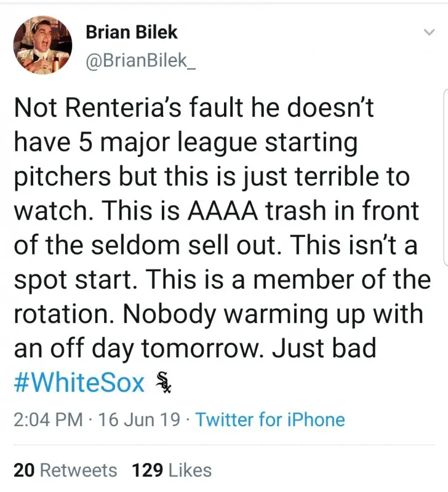Open Brian Bilek's profile avatar
This screenshot has width=448, height=492.
(43, 45)
